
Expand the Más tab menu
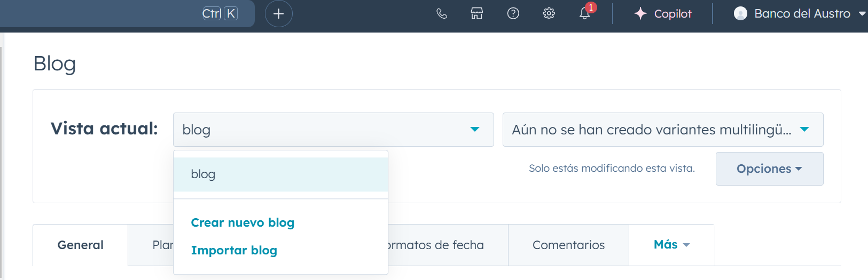[x=671, y=245]
